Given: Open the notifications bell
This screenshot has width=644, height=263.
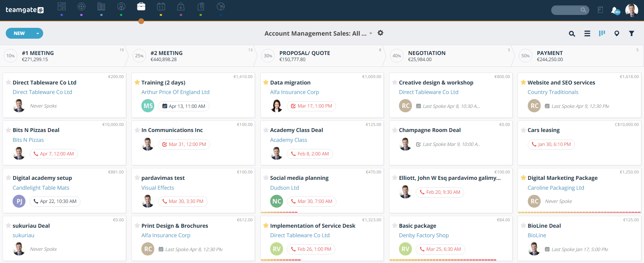Looking at the screenshot, I should point(615,10).
